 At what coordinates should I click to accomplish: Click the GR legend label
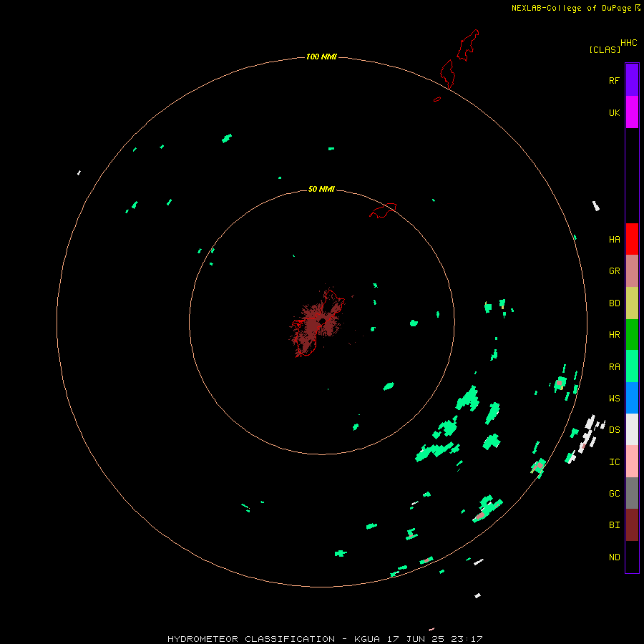(614, 271)
